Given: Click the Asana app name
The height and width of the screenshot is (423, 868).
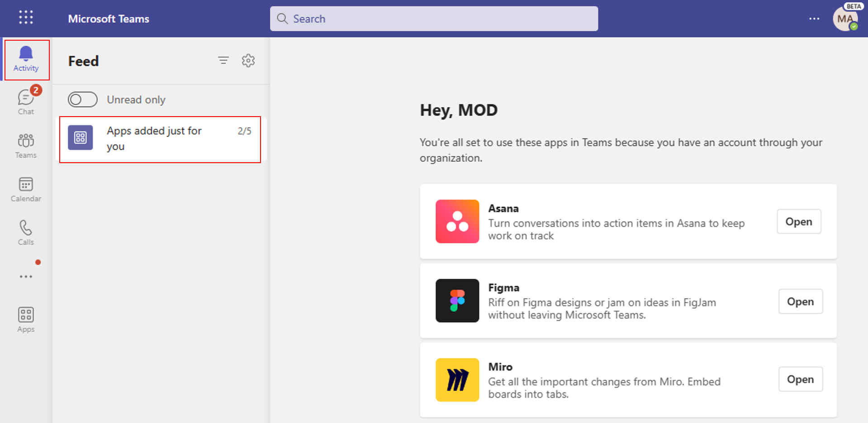Looking at the screenshot, I should click(503, 208).
